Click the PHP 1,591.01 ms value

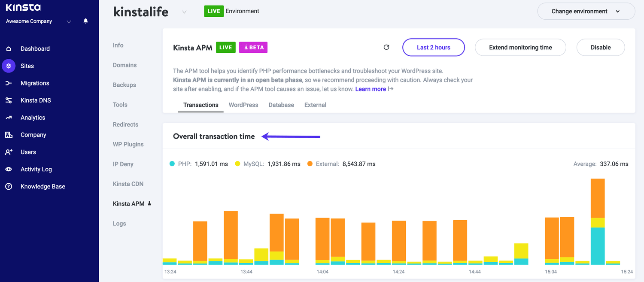212,164
